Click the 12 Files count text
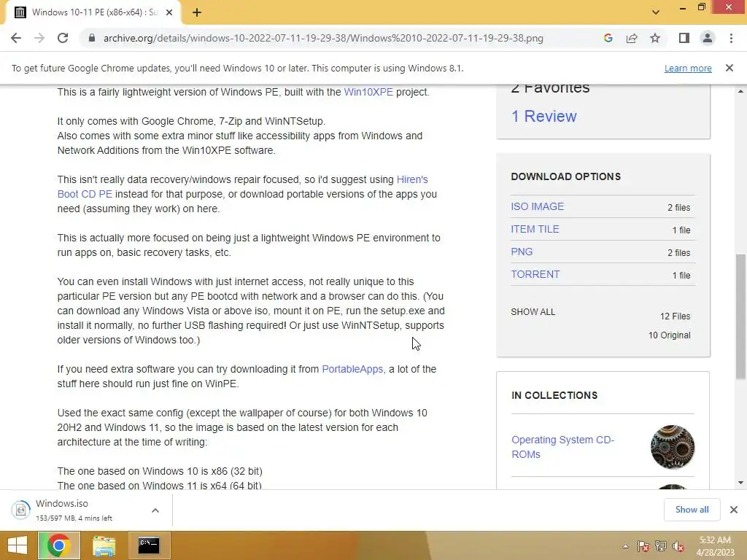Image resolution: width=747 pixels, height=560 pixels. click(x=675, y=316)
